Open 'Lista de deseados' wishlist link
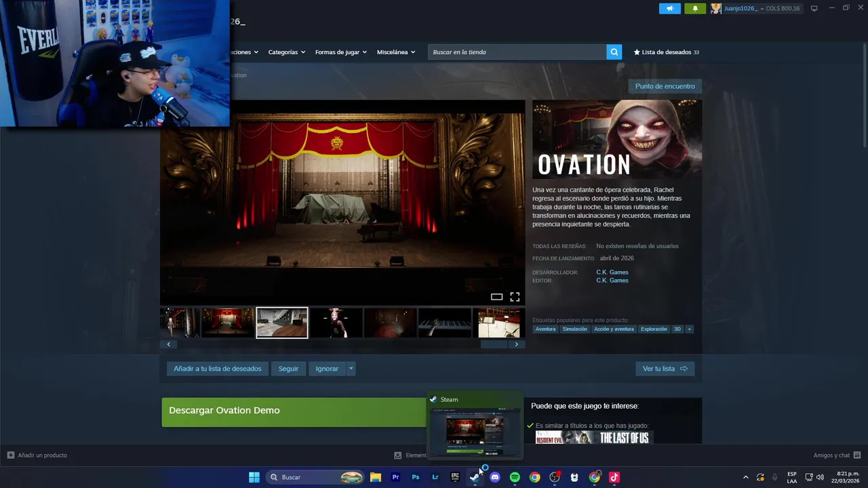Image resolution: width=868 pixels, height=488 pixels. (x=667, y=52)
